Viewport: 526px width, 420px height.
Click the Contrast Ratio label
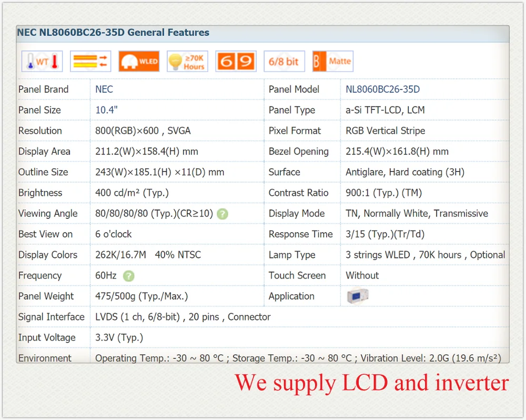pos(299,193)
